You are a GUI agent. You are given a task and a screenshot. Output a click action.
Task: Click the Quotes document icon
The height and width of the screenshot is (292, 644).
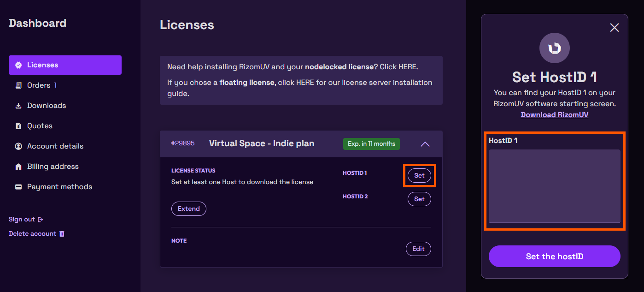pyautogui.click(x=18, y=126)
